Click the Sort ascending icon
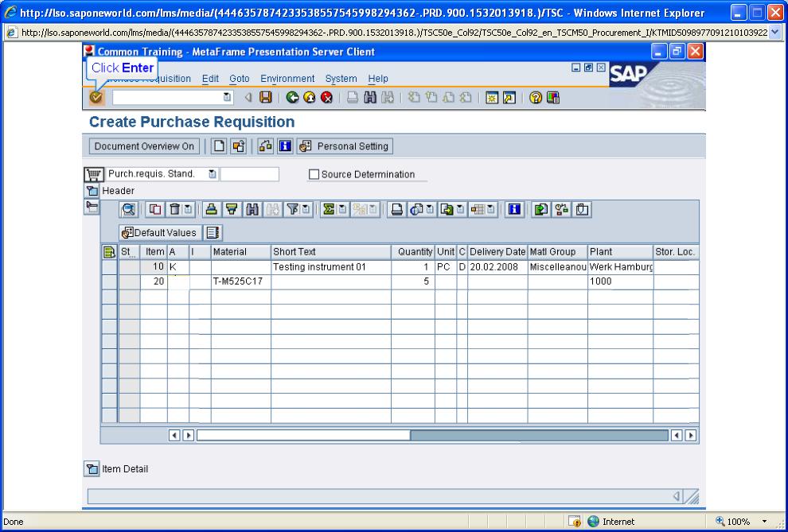This screenshot has width=788, height=532. coord(212,209)
